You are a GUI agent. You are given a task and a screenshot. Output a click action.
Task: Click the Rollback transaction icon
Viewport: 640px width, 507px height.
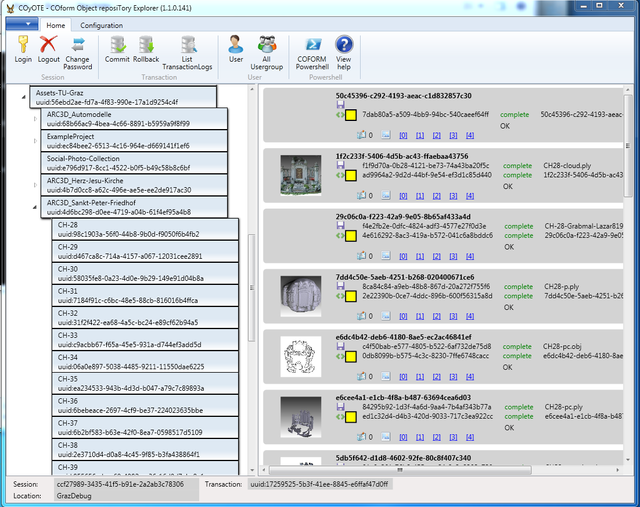coord(146,45)
